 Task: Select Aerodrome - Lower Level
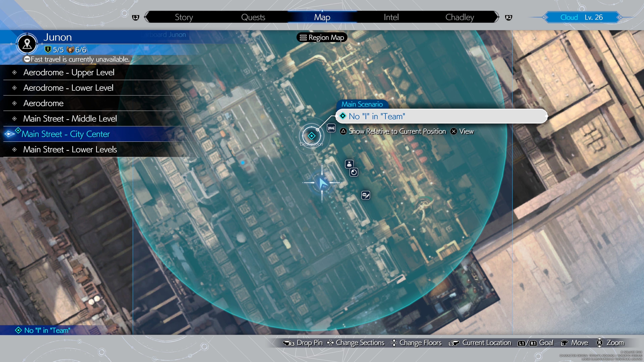click(100, 88)
